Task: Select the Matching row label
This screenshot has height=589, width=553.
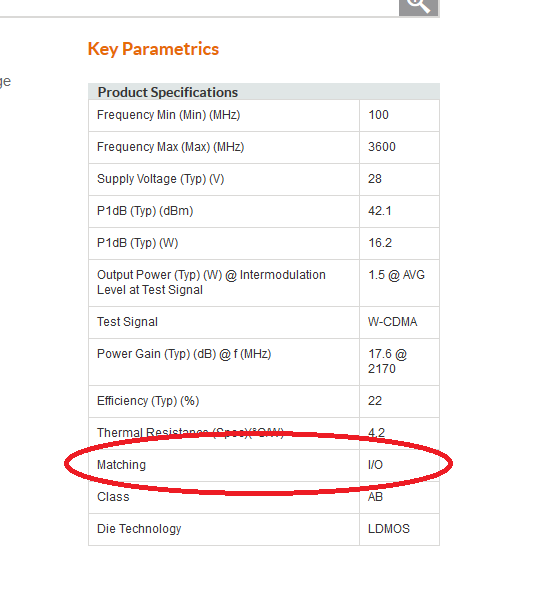Action: (121, 465)
